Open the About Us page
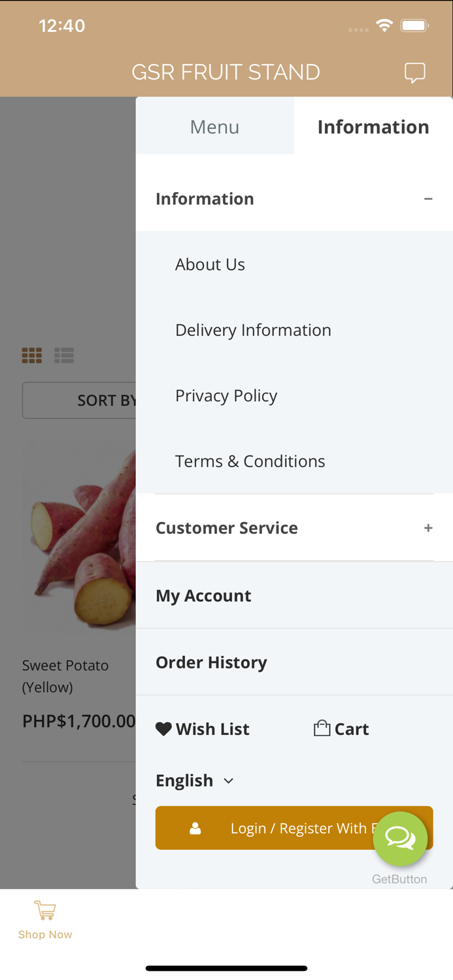Screen dimensions: 453x980 pyautogui.click(x=210, y=265)
